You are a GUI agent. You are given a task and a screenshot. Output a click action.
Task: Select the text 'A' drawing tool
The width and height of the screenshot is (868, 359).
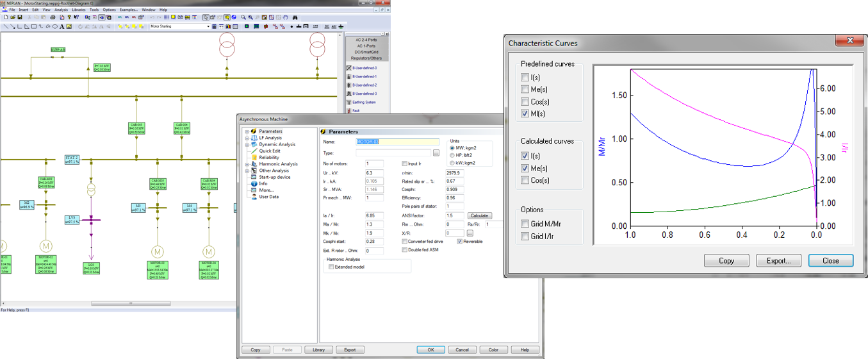coord(61,26)
